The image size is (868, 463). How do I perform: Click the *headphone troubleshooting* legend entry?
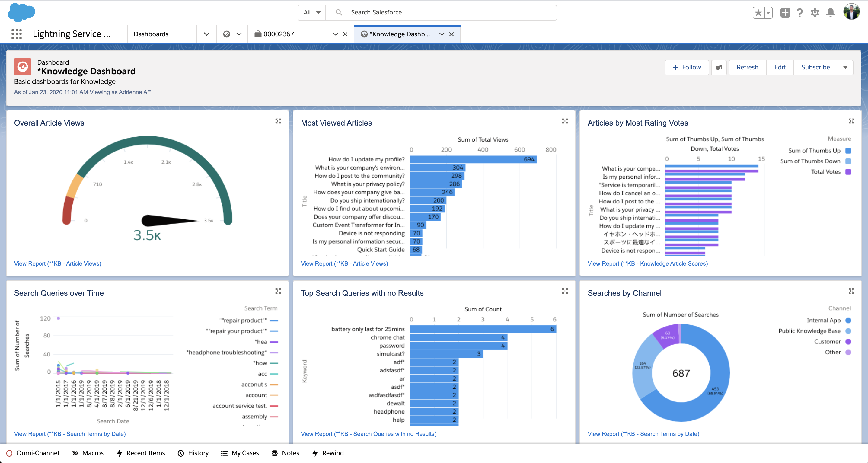pos(232,353)
